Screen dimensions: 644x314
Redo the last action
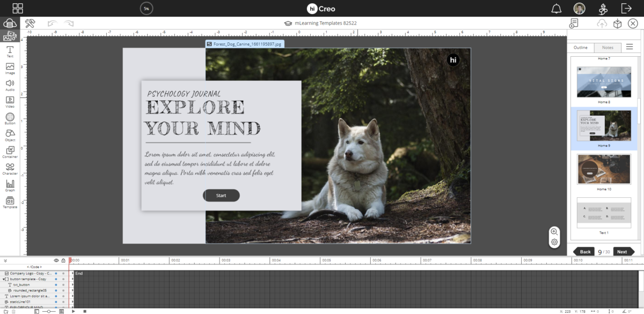pyautogui.click(x=69, y=23)
